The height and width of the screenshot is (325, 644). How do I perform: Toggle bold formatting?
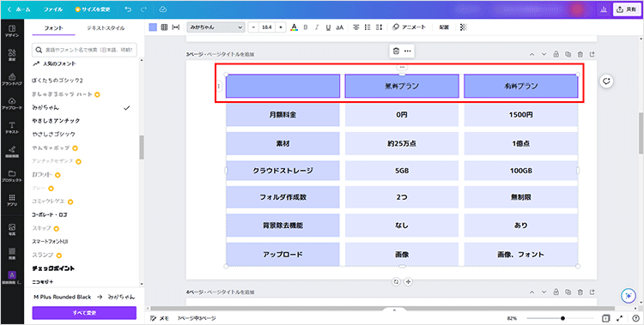click(305, 27)
